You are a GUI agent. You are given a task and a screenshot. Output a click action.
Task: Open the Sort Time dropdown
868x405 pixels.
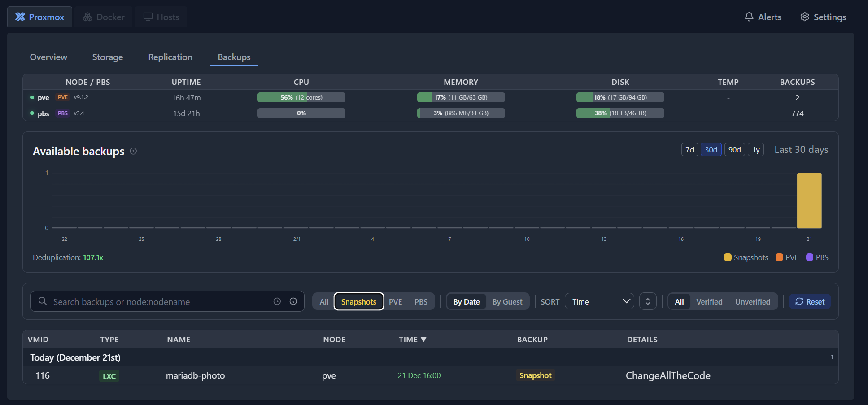point(599,302)
